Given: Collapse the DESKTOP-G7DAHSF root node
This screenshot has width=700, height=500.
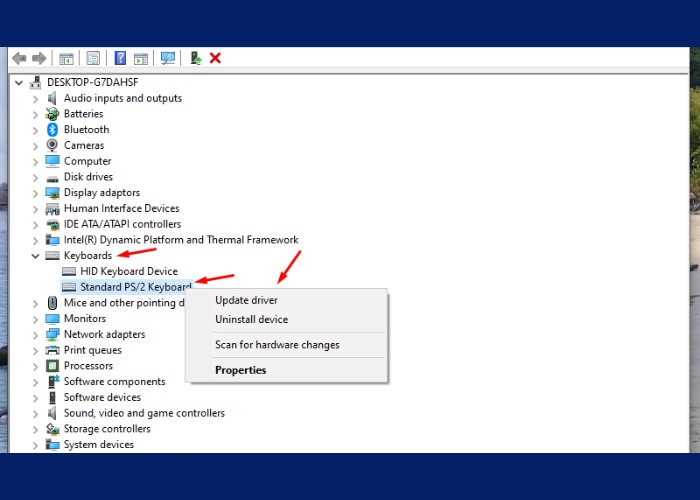Looking at the screenshot, I should click(19, 82).
